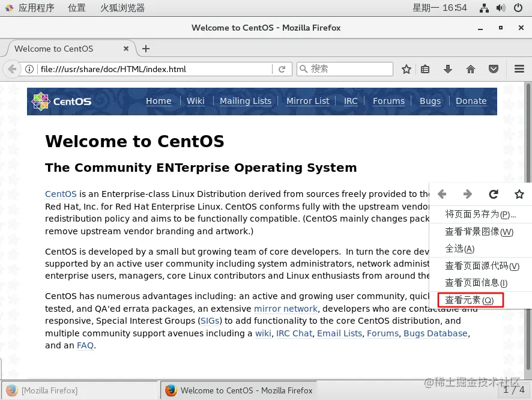The width and height of the screenshot is (532, 400).
Task: Click the clock 星期一 16:54
Action: 440,8
